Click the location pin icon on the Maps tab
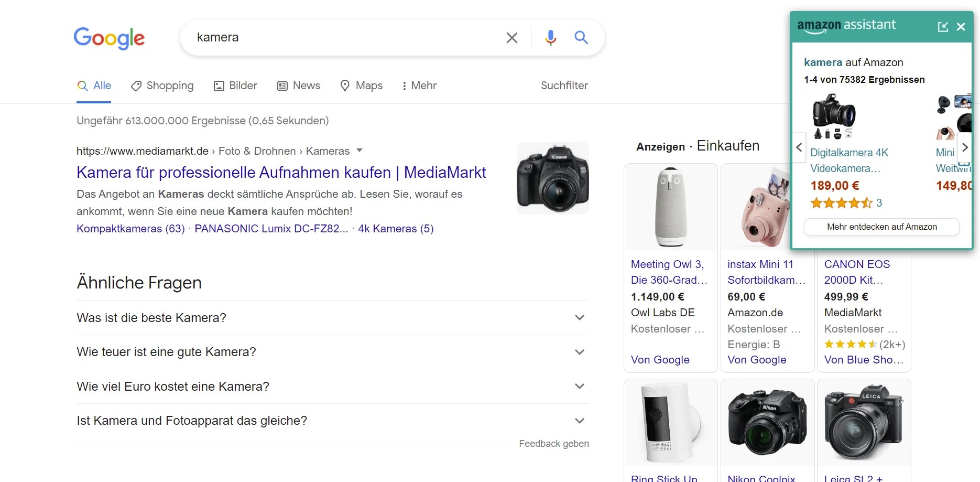 pos(345,85)
